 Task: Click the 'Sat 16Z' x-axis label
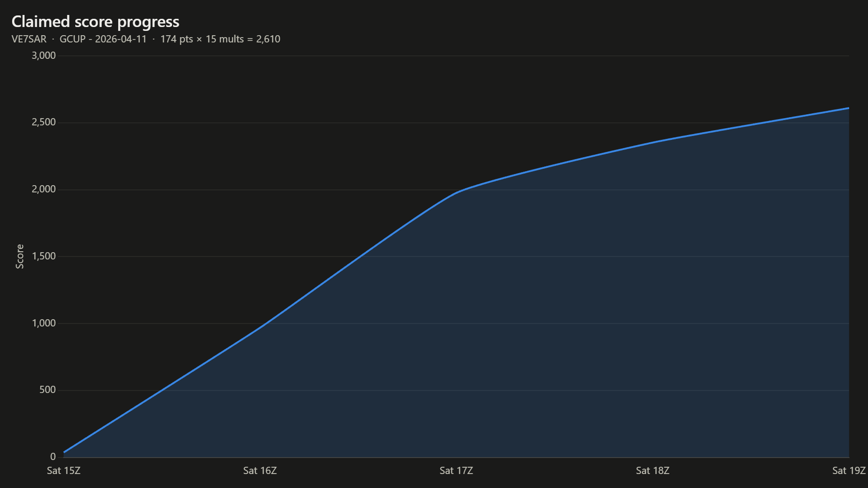coord(260,471)
